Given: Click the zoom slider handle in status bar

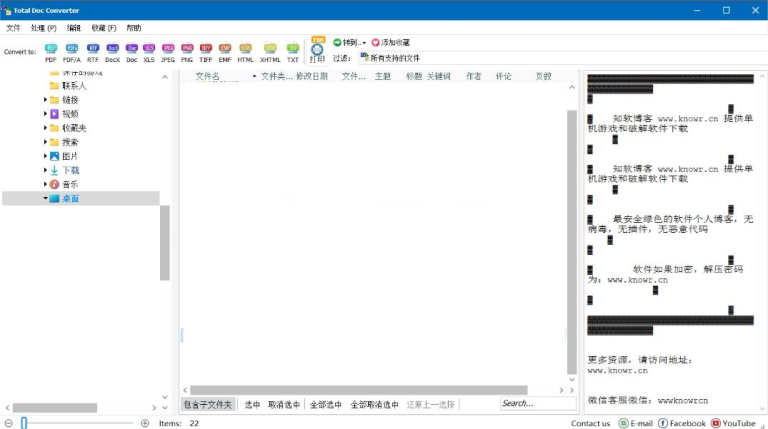Looking at the screenshot, I should click(x=24, y=423).
